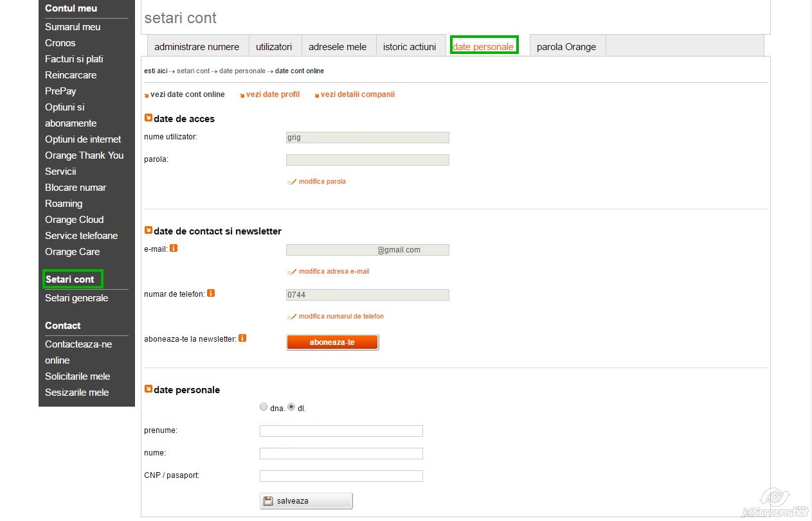The height and width of the screenshot is (521, 812).
Task: Go to Servicii in the sidebar
Action: (x=60, y=172)
